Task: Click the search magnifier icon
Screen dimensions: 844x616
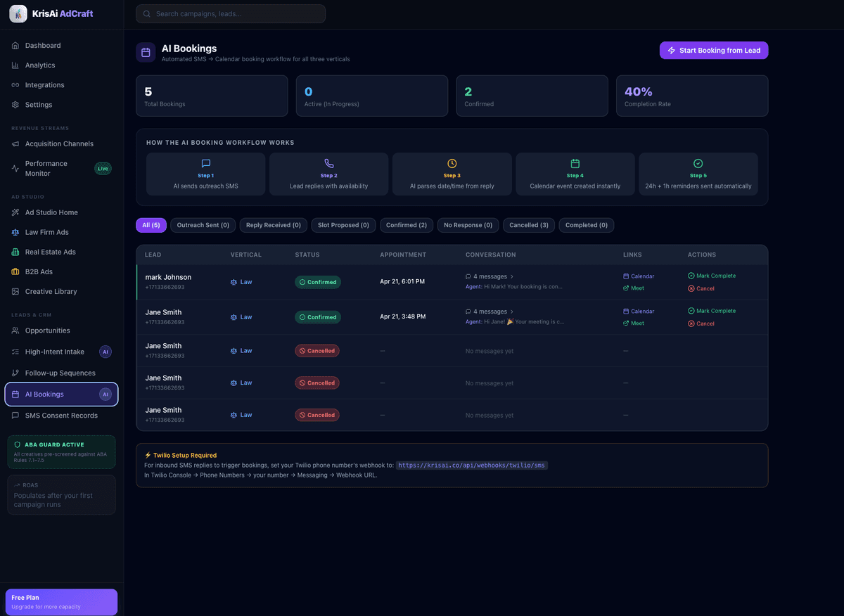Action: click(147, 14)
